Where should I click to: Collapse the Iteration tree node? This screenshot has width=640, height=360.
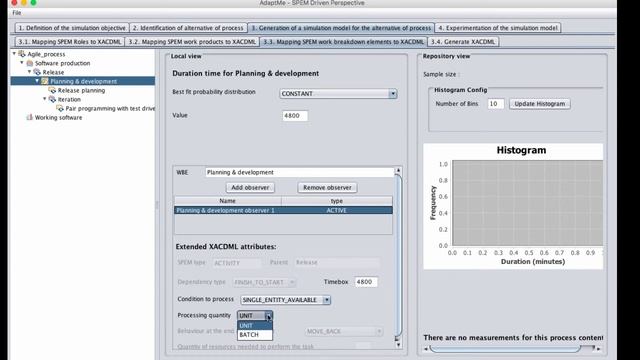pos(44,99)
